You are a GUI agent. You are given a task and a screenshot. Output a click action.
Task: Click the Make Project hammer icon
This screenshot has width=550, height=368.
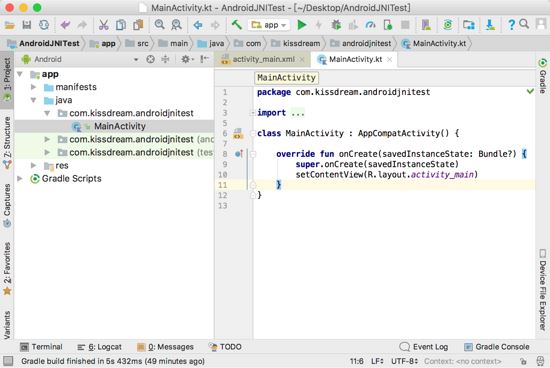point(237,25)
